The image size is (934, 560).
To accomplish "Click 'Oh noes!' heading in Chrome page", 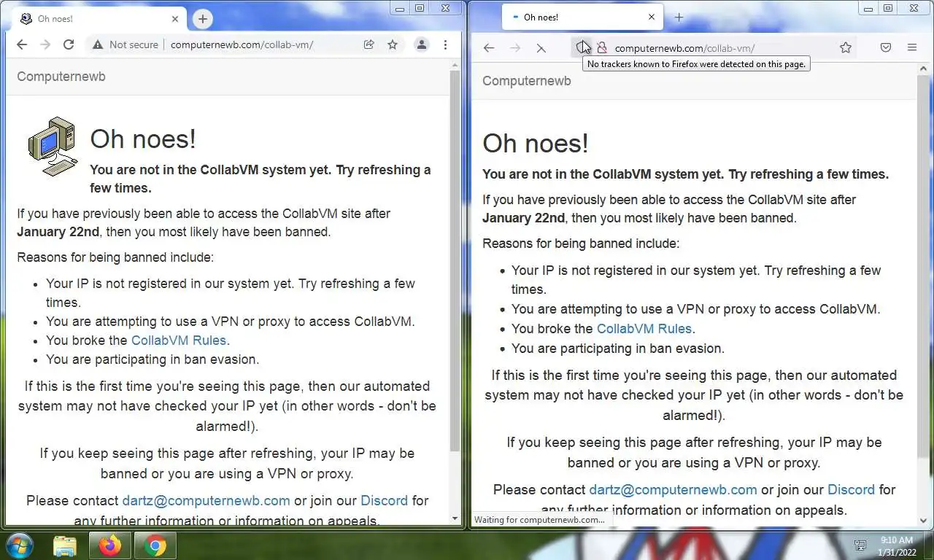I will (x=143, y=139).
